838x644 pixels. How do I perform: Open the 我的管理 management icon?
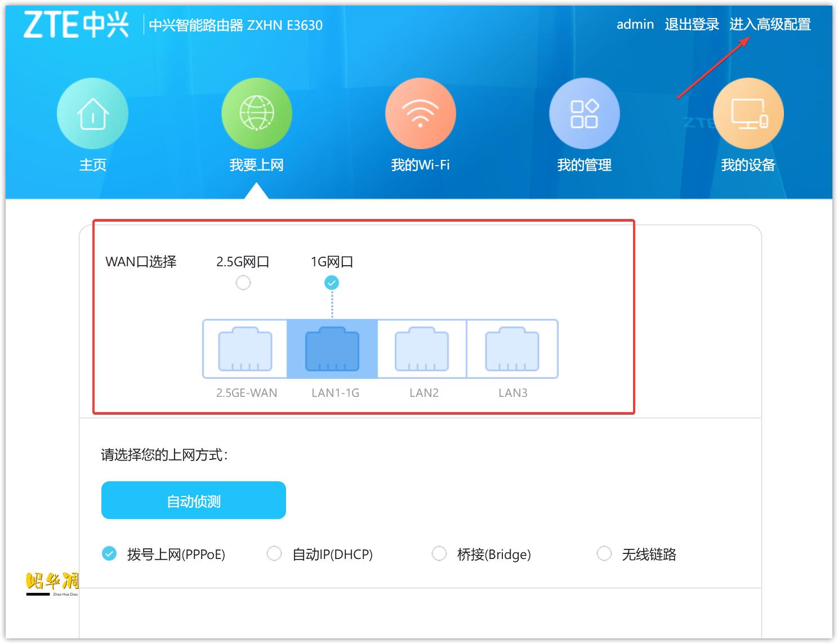click(x=584, y=113)
